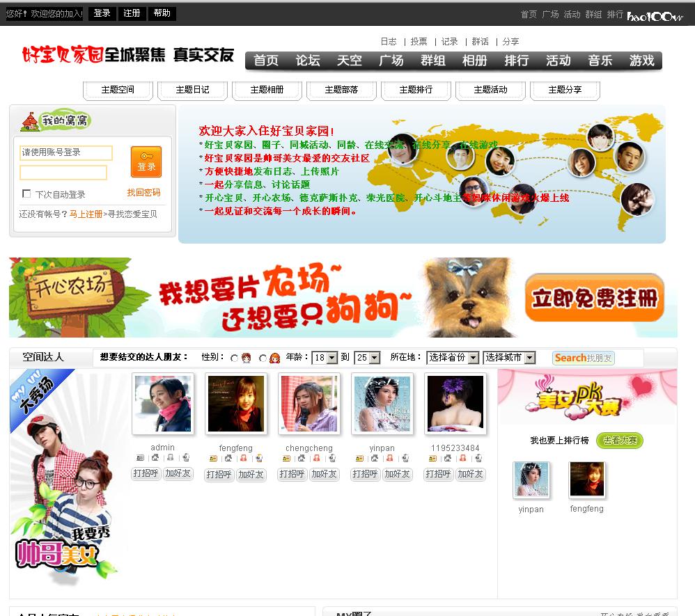Open chengcheng's profile photo thumbnail
The width and height of the screenshot is (695, 616).
pyautogui.click(x=309, y=403)
